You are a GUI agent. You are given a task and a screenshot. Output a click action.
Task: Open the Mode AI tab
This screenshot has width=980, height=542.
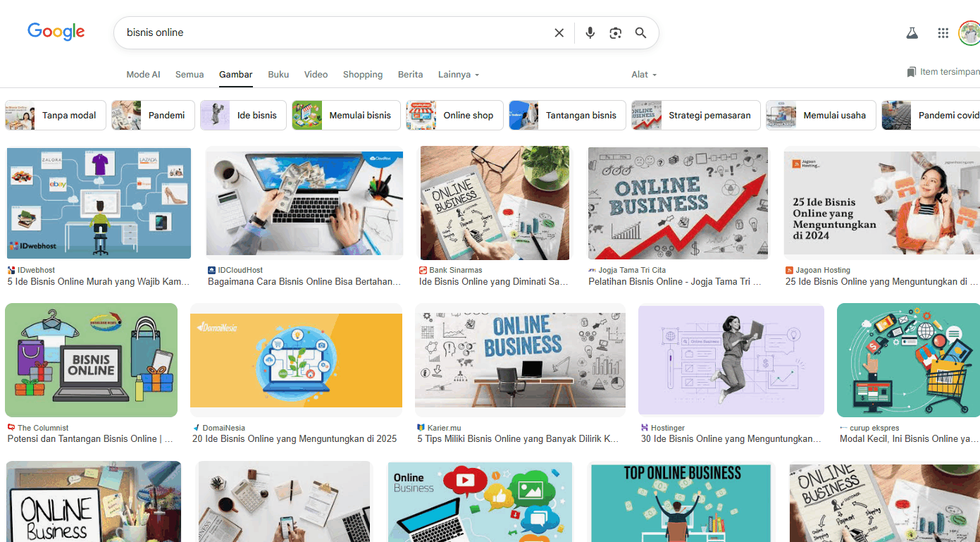tap(143, 75)
